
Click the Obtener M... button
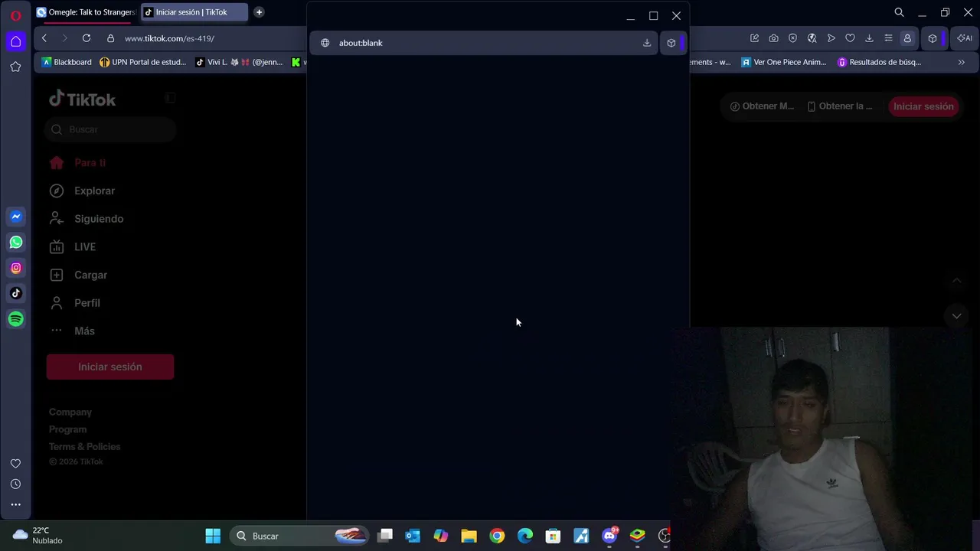(x=762, y=106)
